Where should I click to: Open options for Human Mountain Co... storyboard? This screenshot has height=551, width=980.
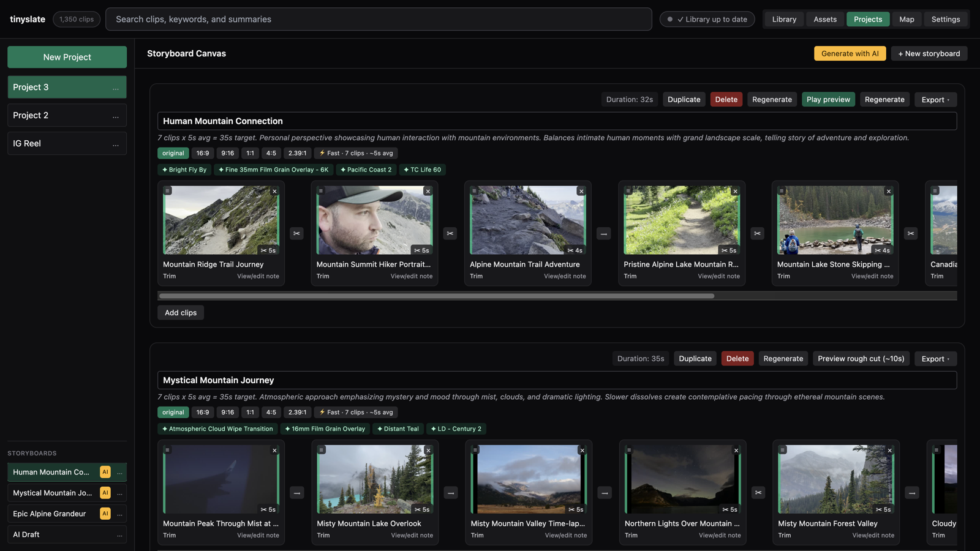pos(120,472)
